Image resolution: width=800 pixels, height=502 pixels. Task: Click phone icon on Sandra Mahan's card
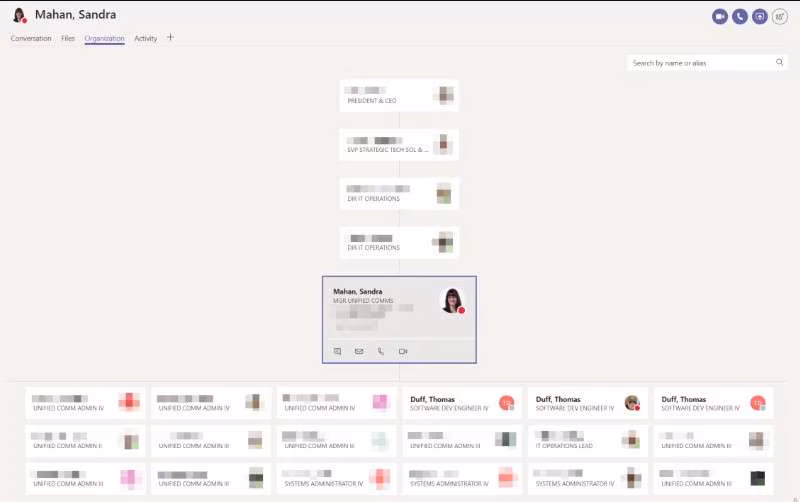point(381,352)
